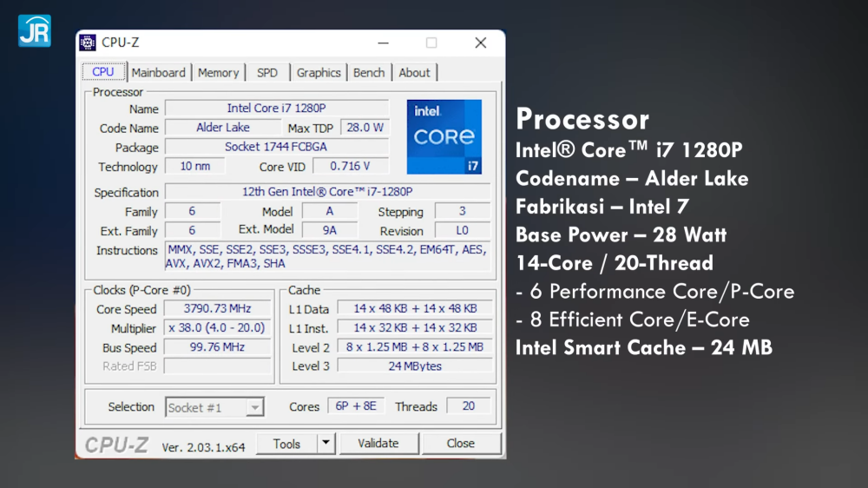Click the Close button at the bottom

461,444
